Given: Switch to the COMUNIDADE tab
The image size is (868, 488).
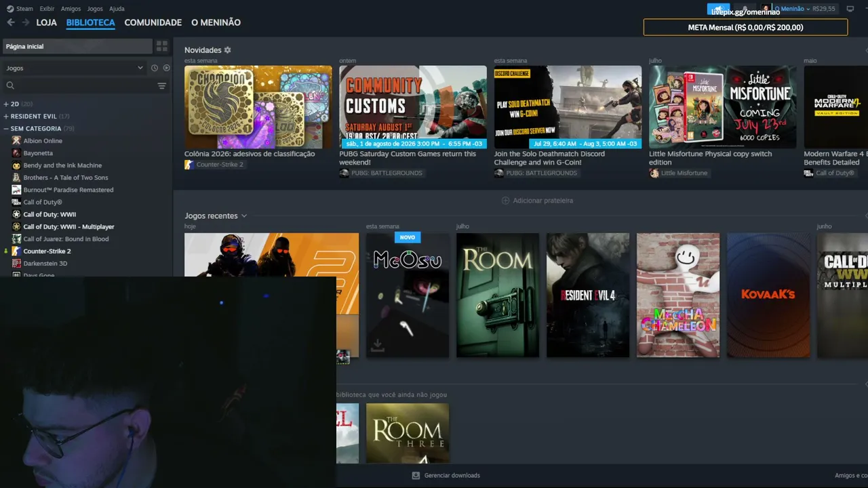Looking at the screenshot, I should (153, 22).
